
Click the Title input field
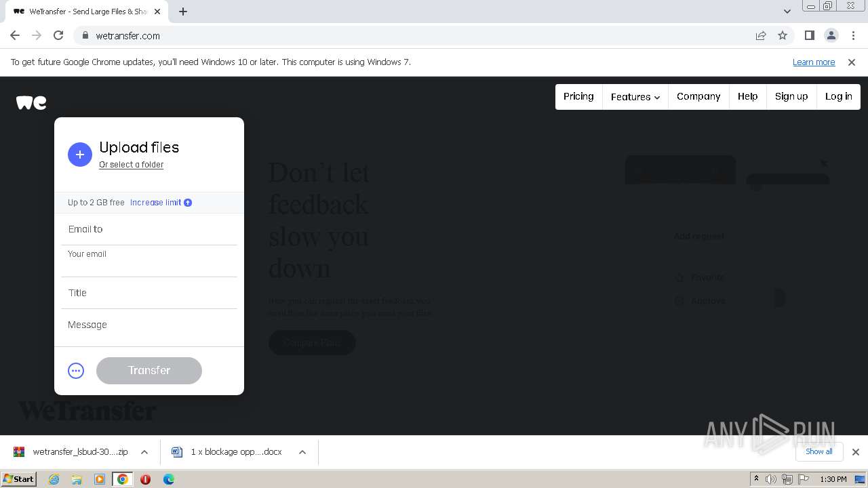pyautogui.click(x=149, y=293)
